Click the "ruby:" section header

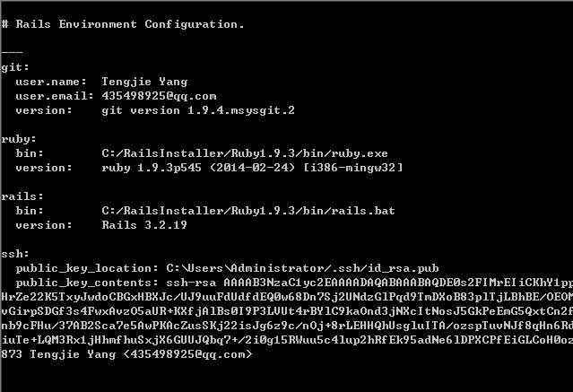click(x=20, y=139)
